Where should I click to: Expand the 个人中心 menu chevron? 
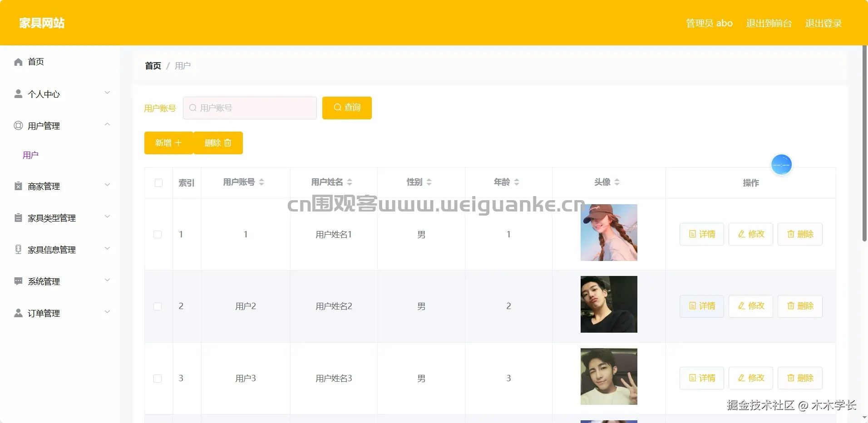108,93
